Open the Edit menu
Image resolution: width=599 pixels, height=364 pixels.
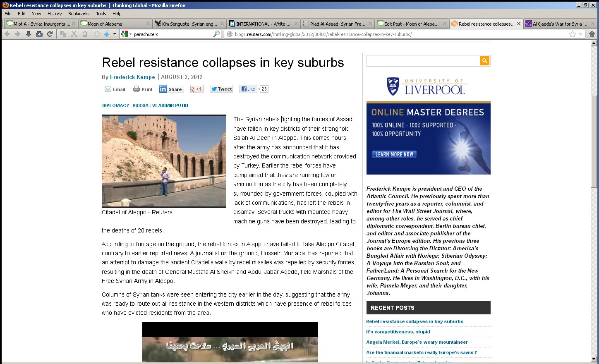tap(22, 14)
